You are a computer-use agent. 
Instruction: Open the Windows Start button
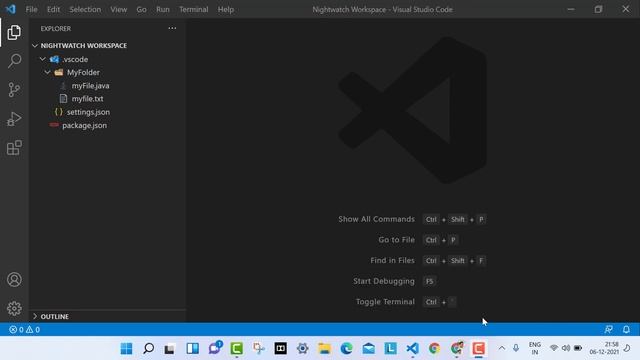[127, 349]
